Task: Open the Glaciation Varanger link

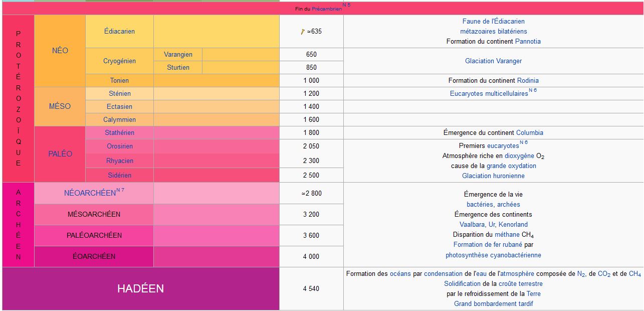Action: (494, 61)
